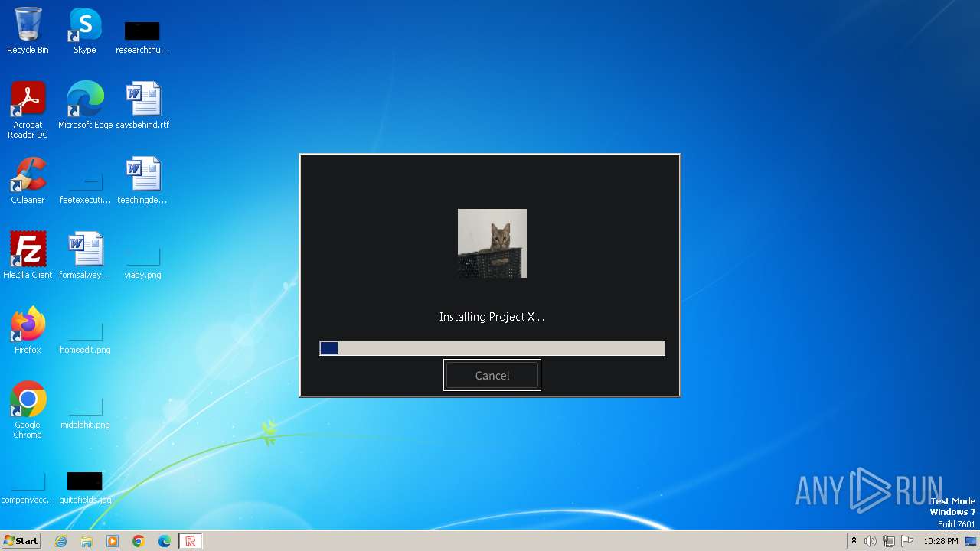Select the viaby.png file
980x551 pixels.
tap(142, 263)
